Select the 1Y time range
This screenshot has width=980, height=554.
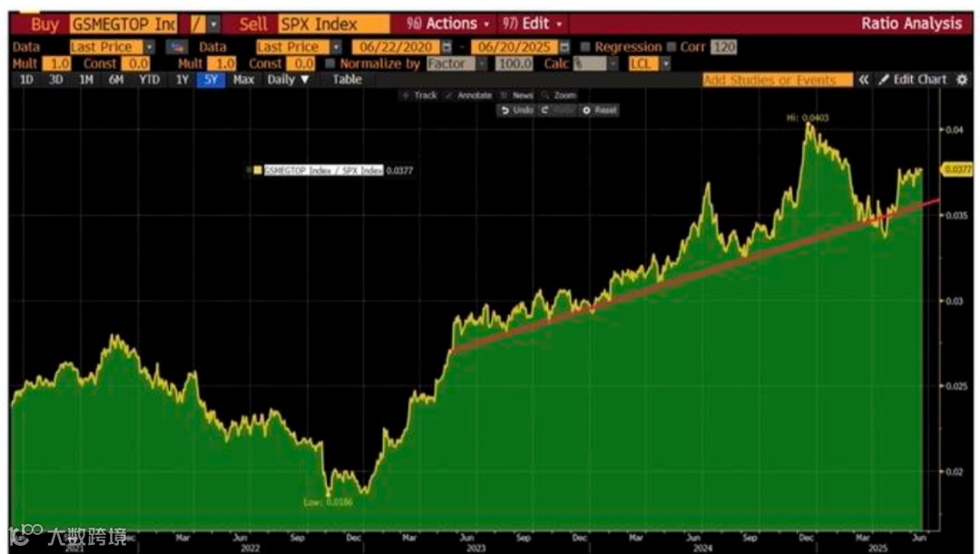[x=181, y=79]
